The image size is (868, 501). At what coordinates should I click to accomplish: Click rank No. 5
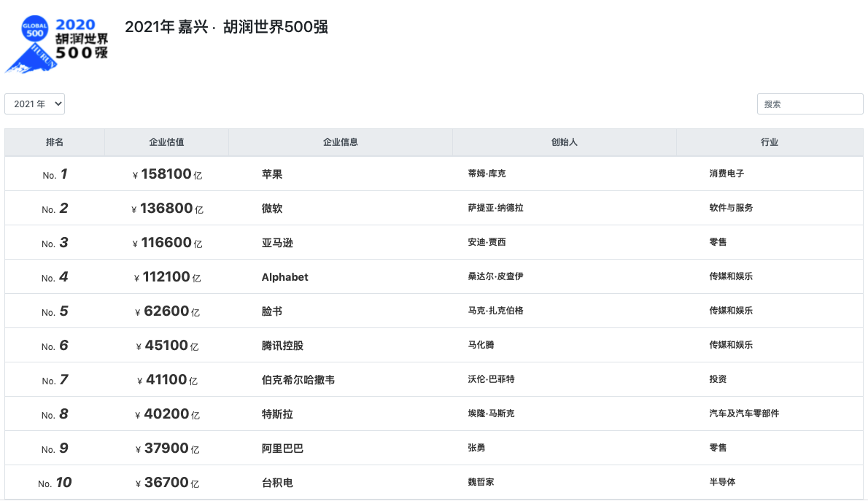(55, 311)
